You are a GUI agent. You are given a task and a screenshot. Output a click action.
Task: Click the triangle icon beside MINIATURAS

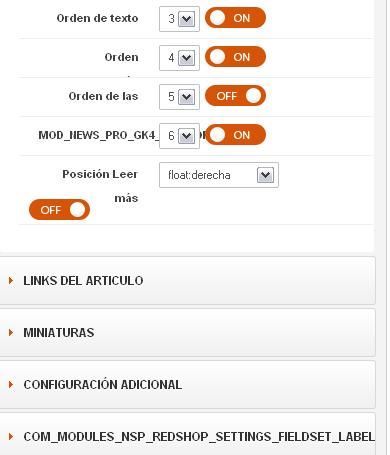tap(11, 332)
